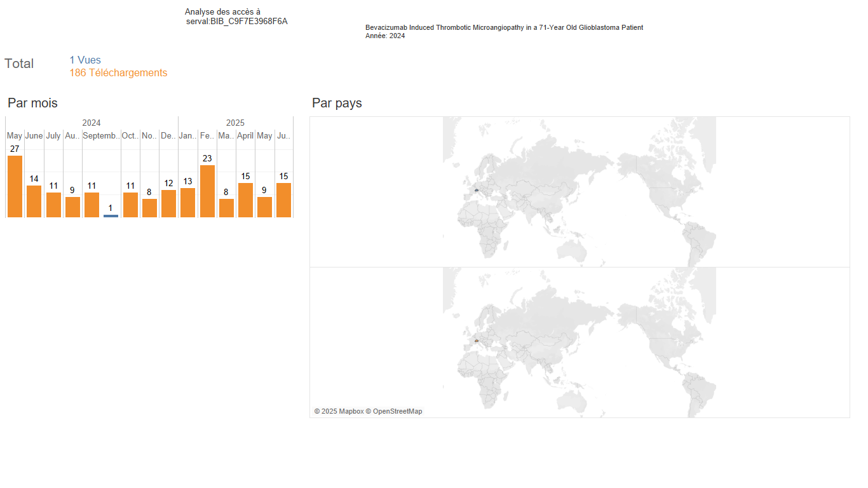This screenshot has width=868, height=488.
Task: Select the May 2025 bar showing 9
Action: pos(264,207)
